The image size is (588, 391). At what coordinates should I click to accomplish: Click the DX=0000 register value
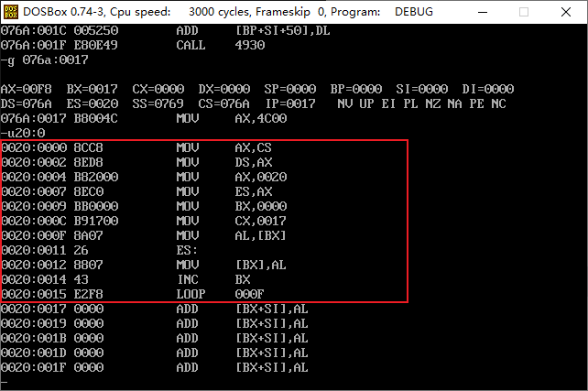click(x=224, y=89)
